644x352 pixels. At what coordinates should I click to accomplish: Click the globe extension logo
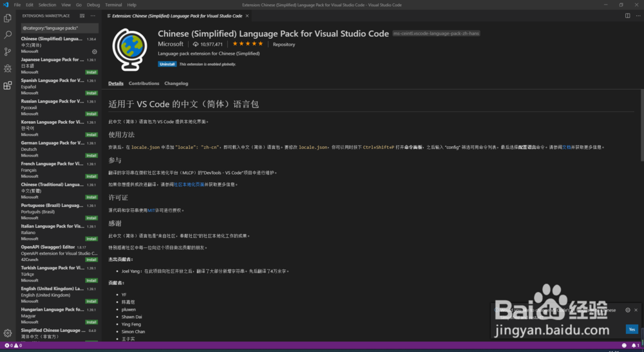pyautogui.click(x=130, y=50)
